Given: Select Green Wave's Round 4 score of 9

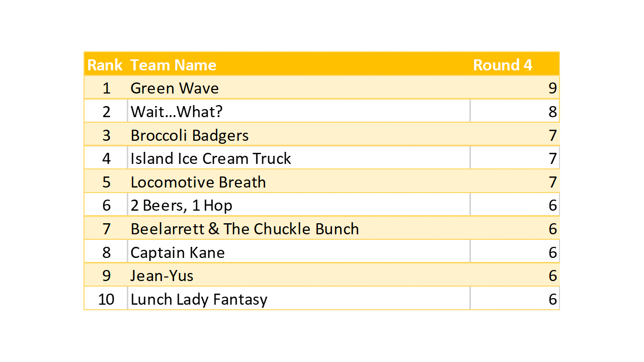Looking at the screenshot, I should [552, 88].
